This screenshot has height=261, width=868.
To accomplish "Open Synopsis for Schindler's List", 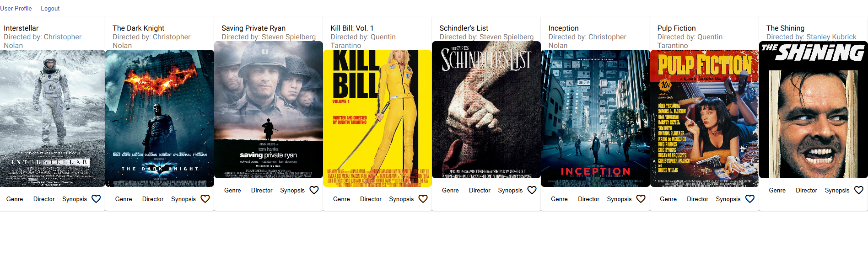I will pos(510,190).
